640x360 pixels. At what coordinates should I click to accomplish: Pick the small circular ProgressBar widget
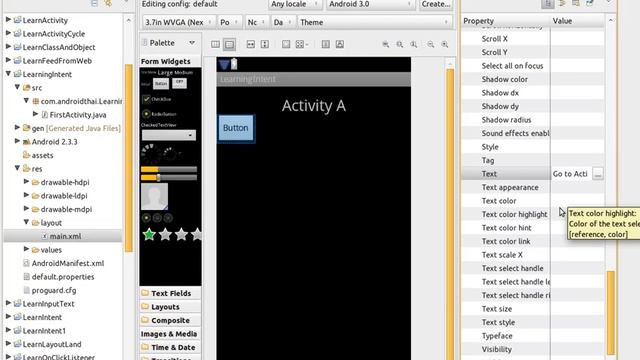coord(169,154)
